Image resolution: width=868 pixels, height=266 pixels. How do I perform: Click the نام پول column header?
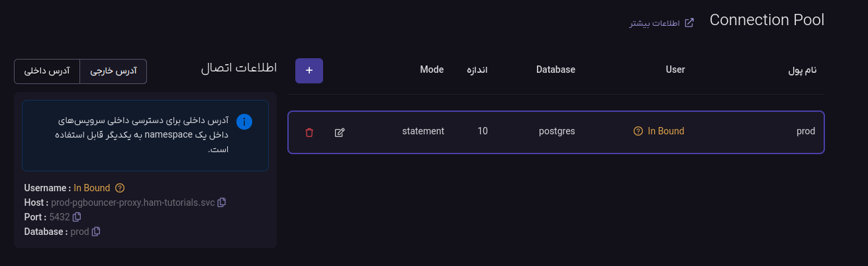coord(802,70)
